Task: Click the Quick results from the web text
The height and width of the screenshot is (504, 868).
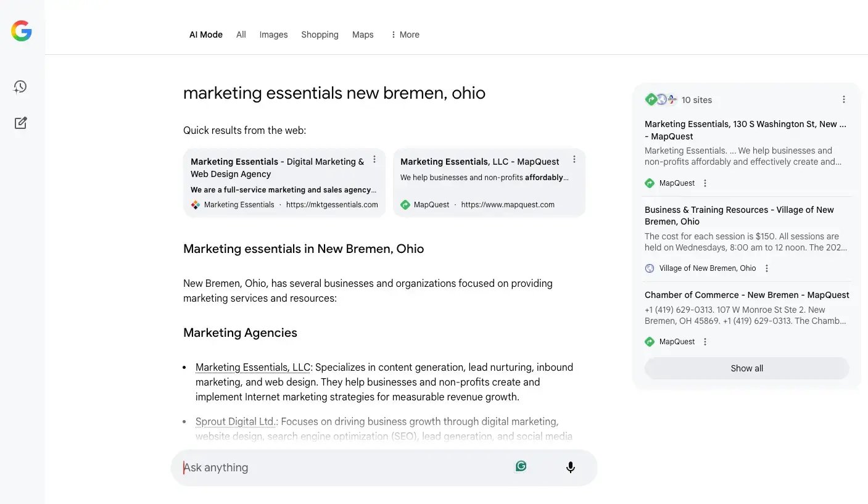Action: 245,130
